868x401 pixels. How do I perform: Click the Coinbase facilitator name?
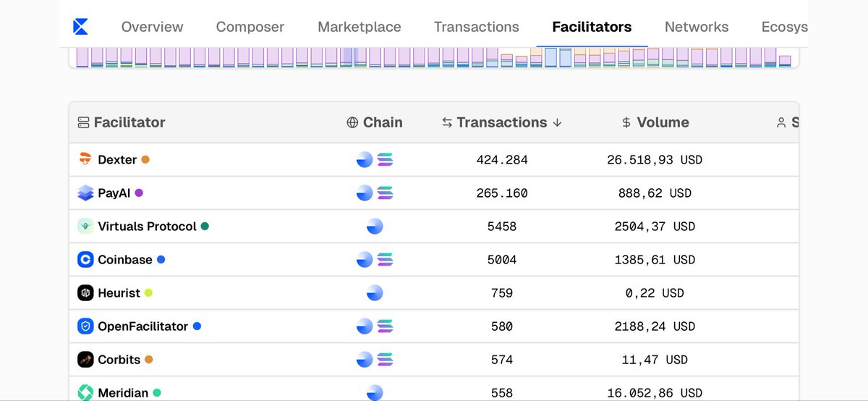coord(125,260)
